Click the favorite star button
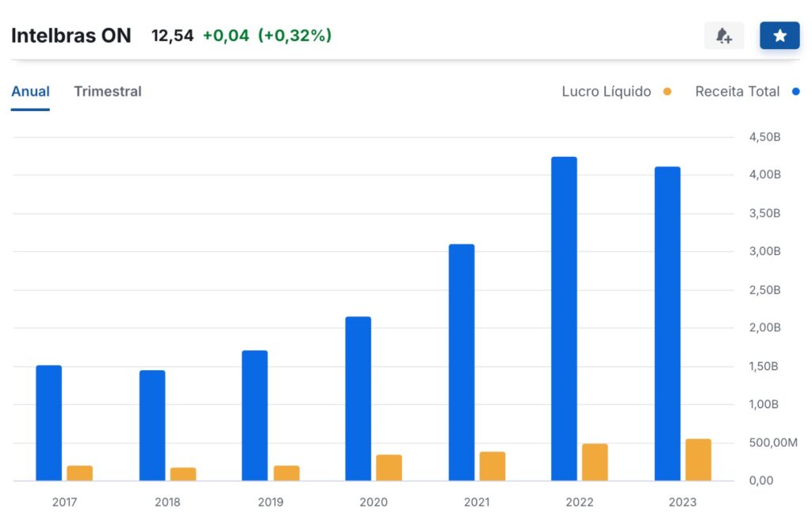Screen dimensions: 812x531 pyautogui.click(x=779, y=36)
